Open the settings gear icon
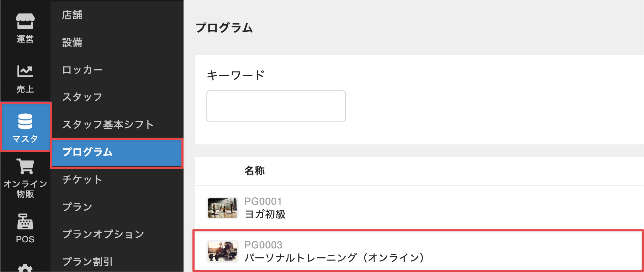Screen dimensions: 644x272 click(x=25, y=268)
